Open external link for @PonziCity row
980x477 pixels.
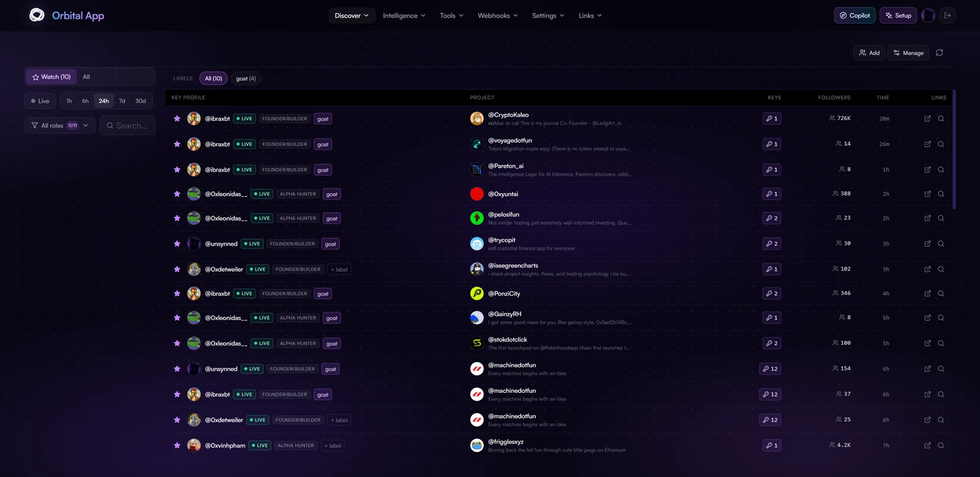tap(927, 294)
